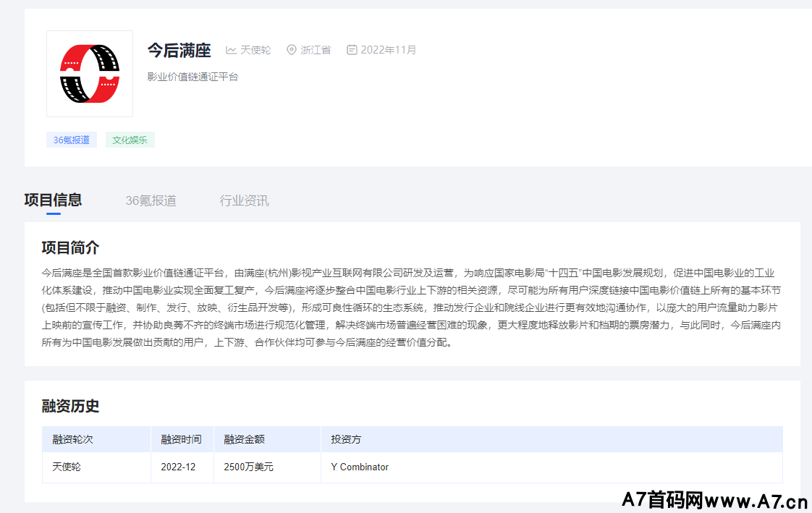The image size is (812, 513).
Task: Click the 今后满座 film-strip logo thumbnail
Action: pyautogui.click(x=90, y=74)
